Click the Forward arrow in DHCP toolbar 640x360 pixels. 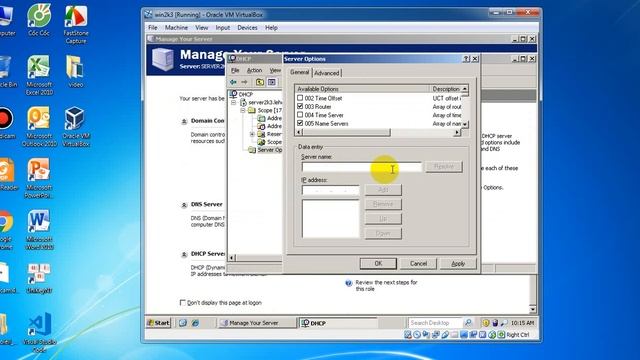(244, 82)
